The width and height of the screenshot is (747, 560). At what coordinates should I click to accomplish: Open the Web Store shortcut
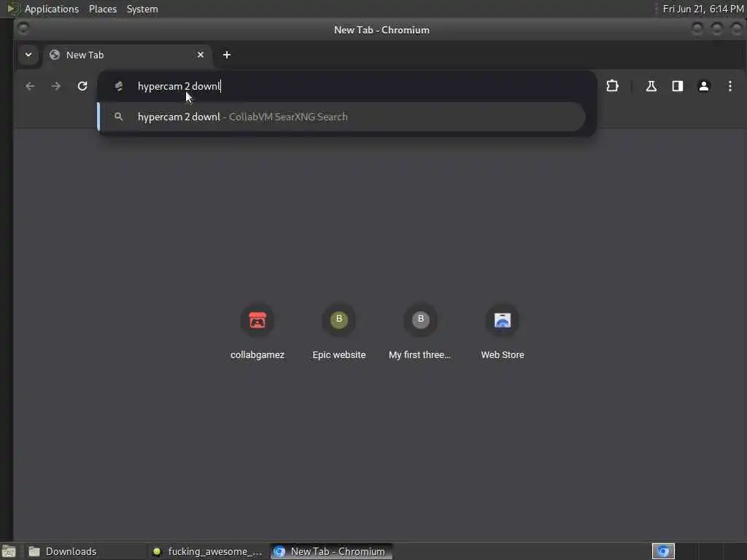point(503,332)
